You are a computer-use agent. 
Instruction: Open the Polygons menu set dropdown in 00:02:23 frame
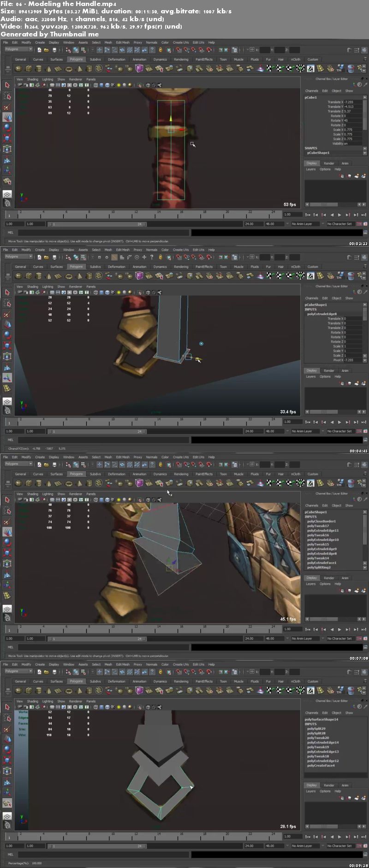pyautogui.click(x=18, y=49)
